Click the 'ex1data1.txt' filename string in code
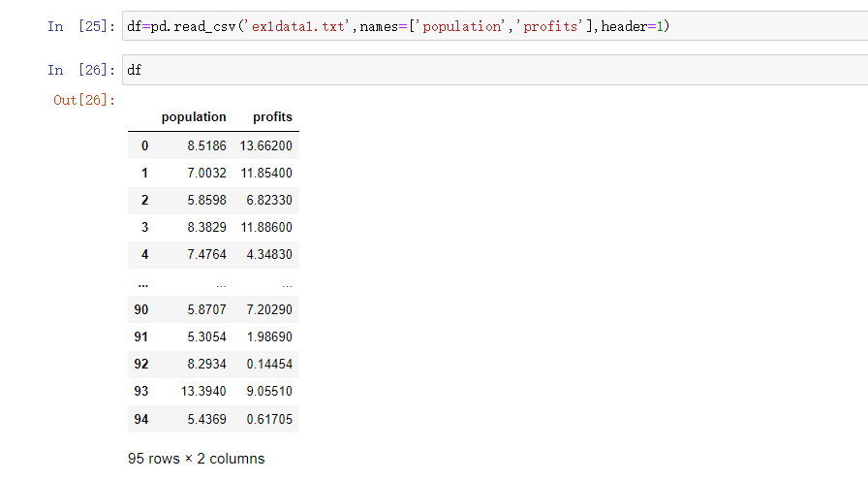Screen dimensions: 868x480 [x=297, y=26]
